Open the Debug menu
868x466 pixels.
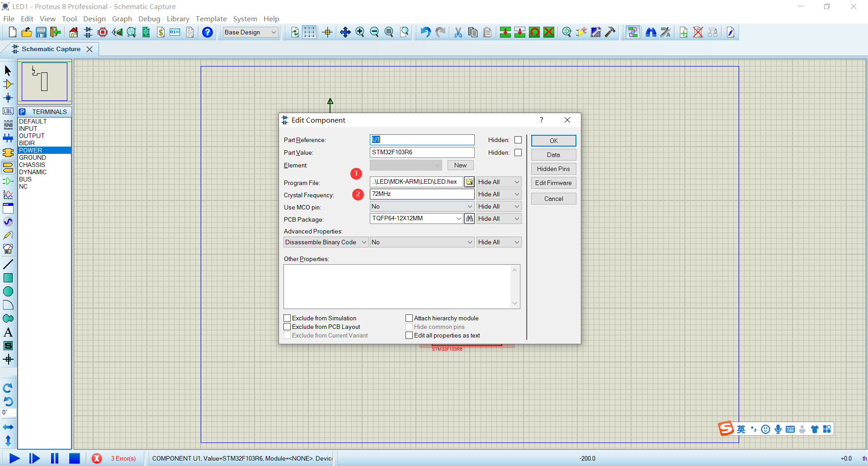click(149, 19)
